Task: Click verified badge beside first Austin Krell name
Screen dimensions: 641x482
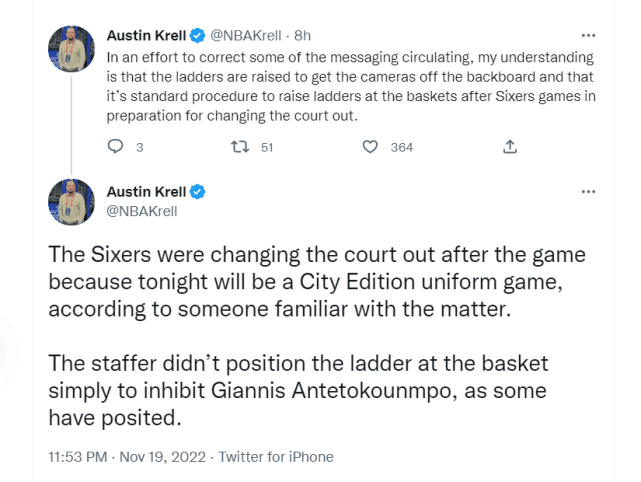Action: coord(197,36)
